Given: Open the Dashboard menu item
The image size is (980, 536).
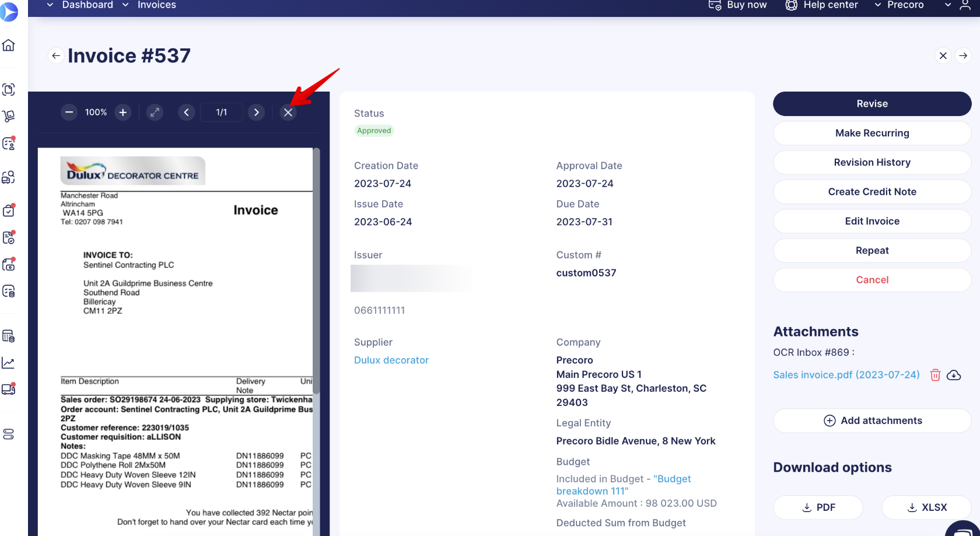Looking at the screenshot, I should point(87,5).
